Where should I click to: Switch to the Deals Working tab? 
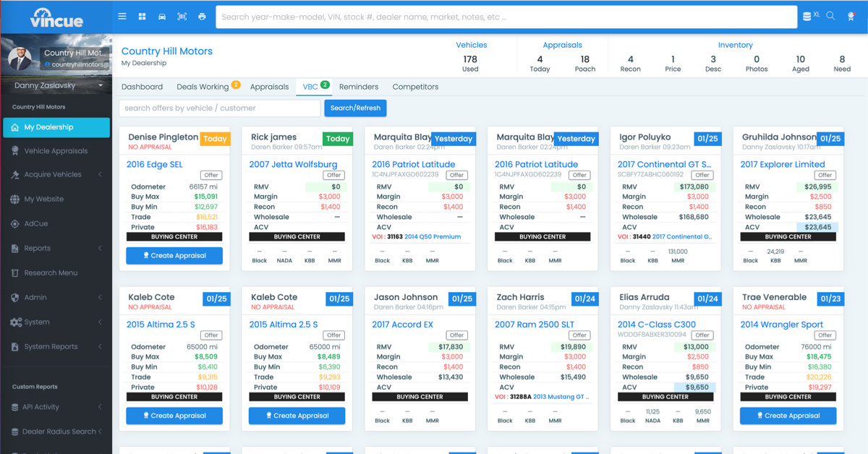[x=203, y=87]
